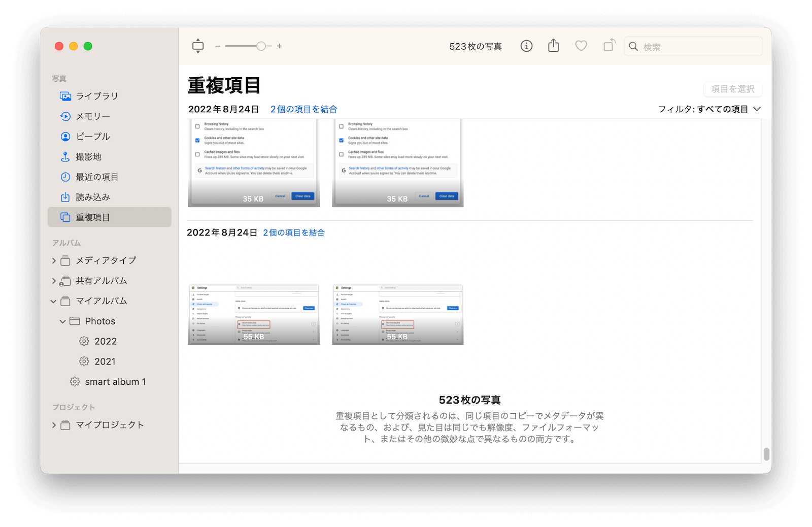
Task: Click the smart album 1 gear icon
Action: pyautogui.click(x=75, y=382)
